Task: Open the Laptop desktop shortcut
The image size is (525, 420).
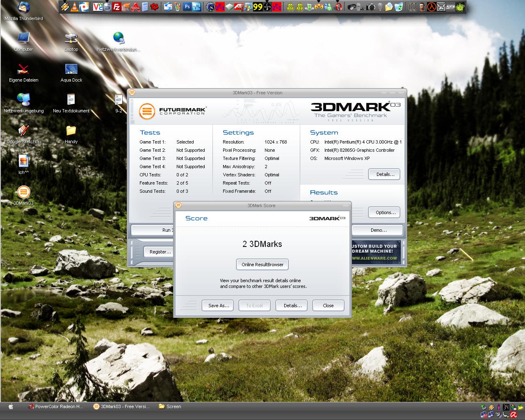Action: click(71, 42)
